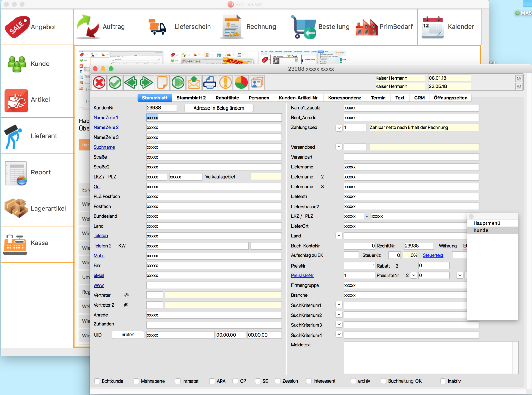This screenshot has height=395, width=532.
Task: Open Rechnung invoice module
Action: pos(253,27)
